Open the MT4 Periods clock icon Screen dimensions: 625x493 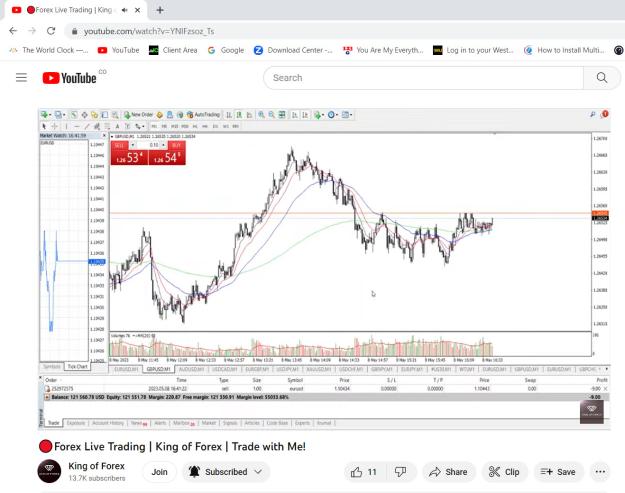tap(331, 115)
